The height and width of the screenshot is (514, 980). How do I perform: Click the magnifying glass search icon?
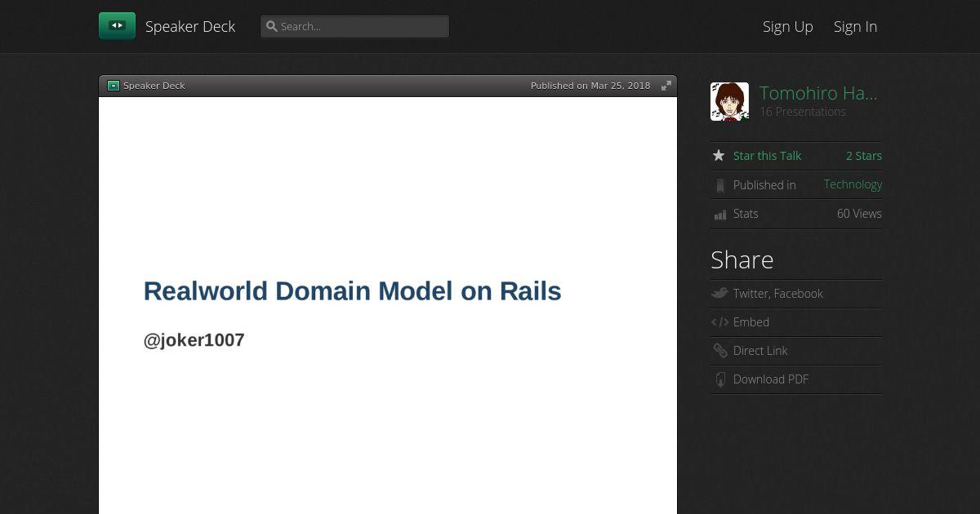click(x=272, y=26)
